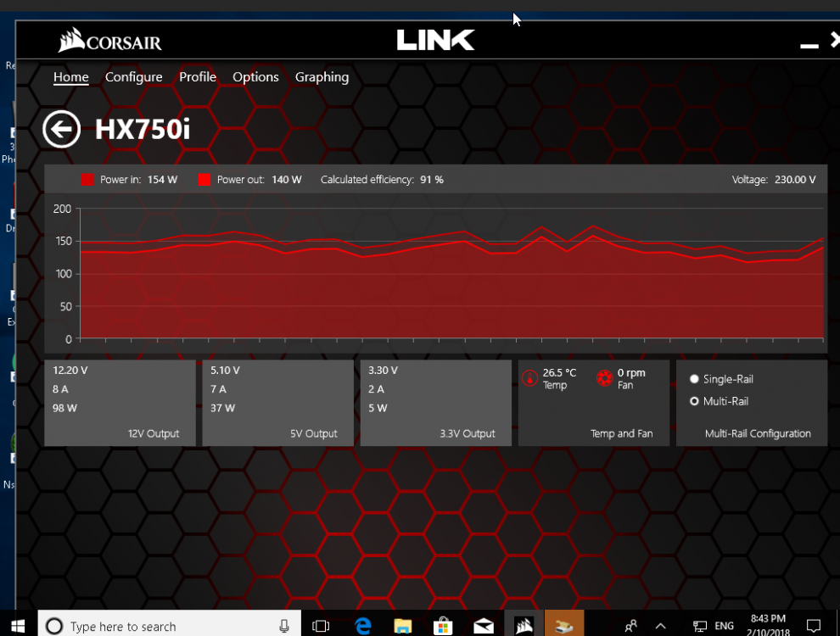Click the 26.5 °C temperature value
The height and width of the screenshot is (636, 840).
[559, 372]
